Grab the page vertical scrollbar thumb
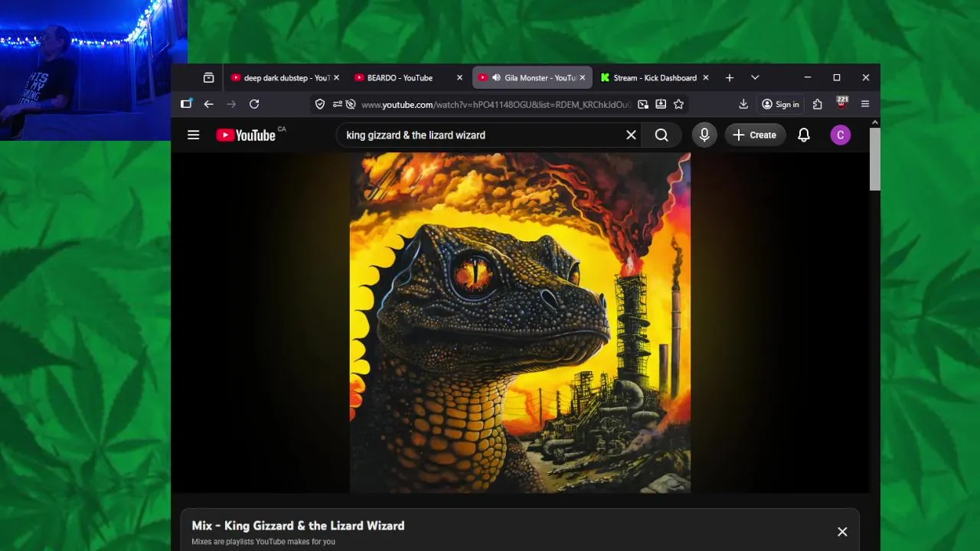 875,159
